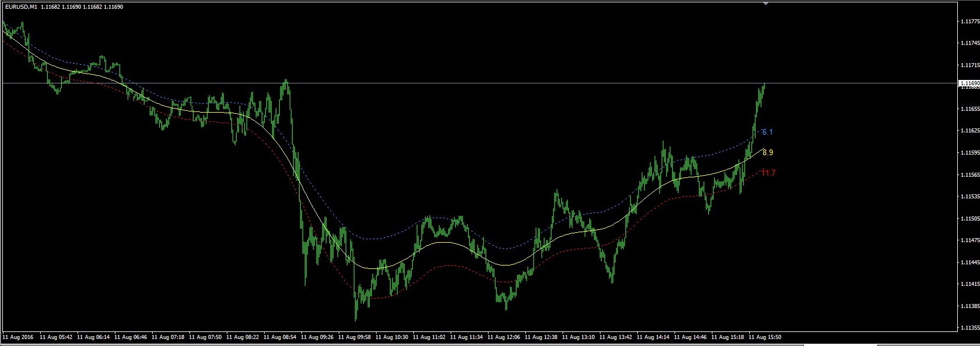Click the 1.11445 price scale label
The width and height of the screenshot is (980, 346).
pos(969,263)
